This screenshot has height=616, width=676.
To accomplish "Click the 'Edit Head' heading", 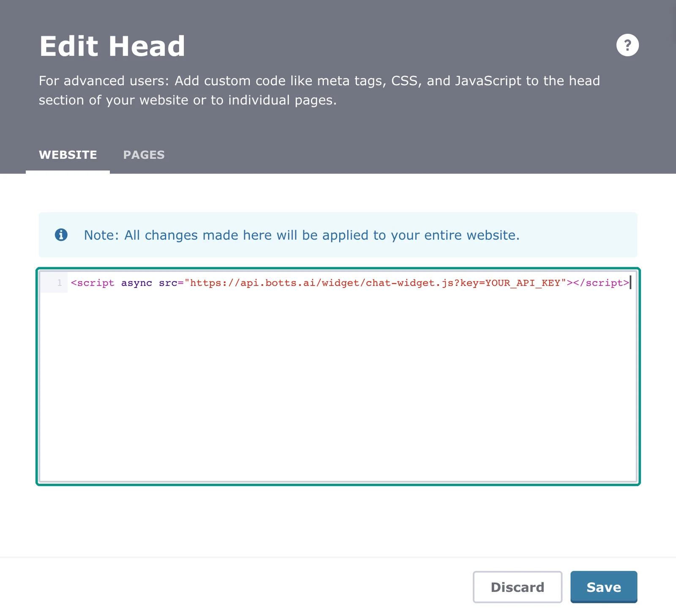I will click(x=112, y=46).
